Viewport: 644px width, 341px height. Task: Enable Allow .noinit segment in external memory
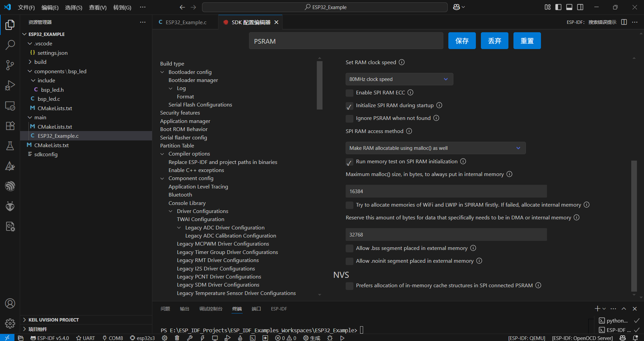coord(349,261)
